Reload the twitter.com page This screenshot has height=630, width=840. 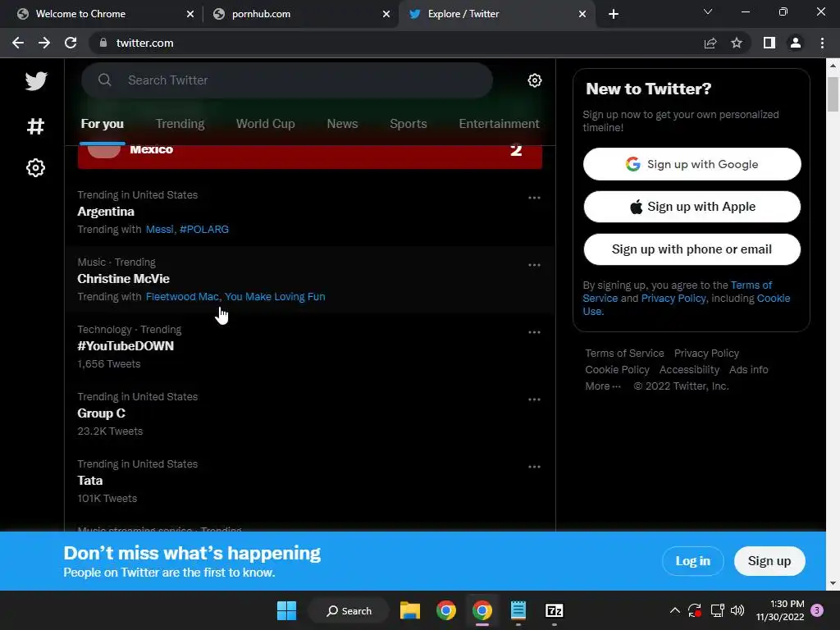(x=71, y=43)
